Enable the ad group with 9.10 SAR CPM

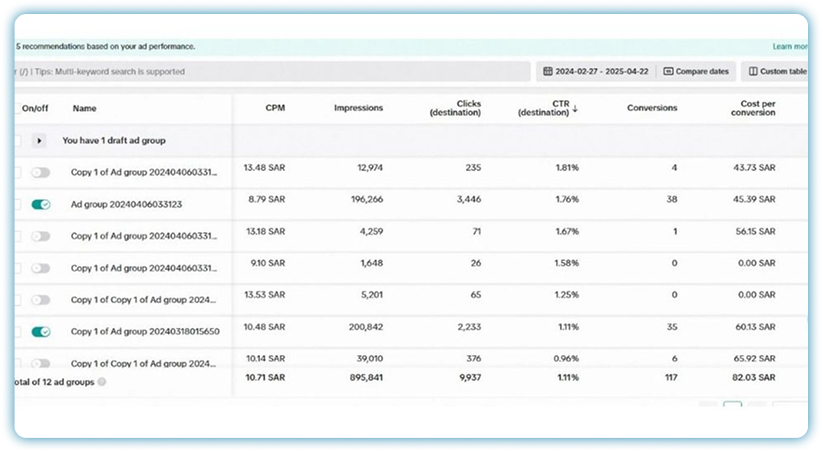tap(41, 268)
